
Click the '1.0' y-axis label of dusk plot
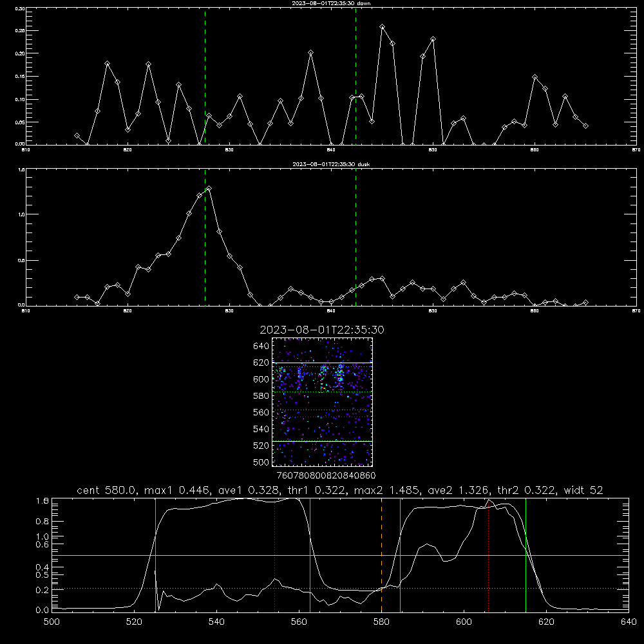(x=22, y=214)
